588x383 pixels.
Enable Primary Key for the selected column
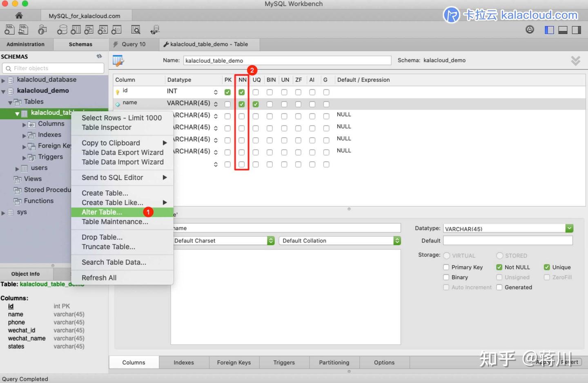point(446,267)
